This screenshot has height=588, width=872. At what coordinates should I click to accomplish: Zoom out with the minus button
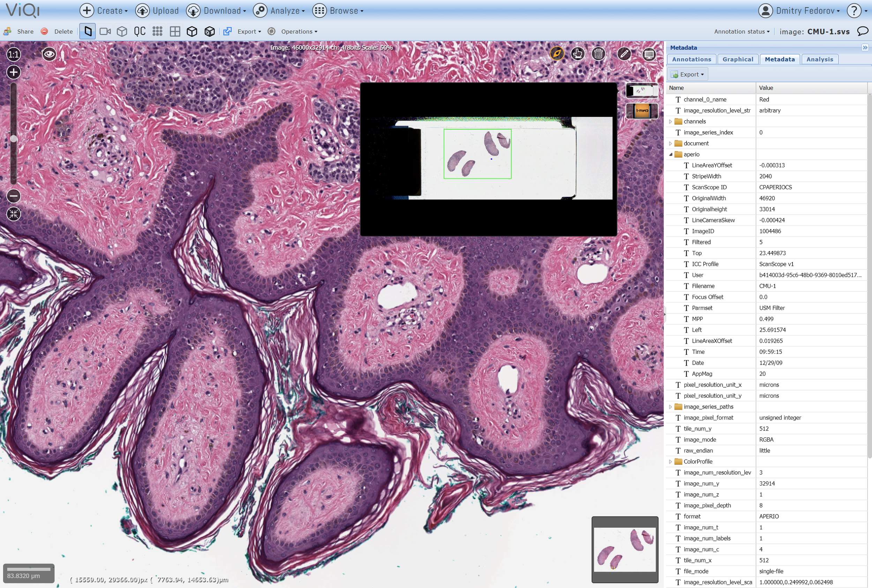coord(14,196)
